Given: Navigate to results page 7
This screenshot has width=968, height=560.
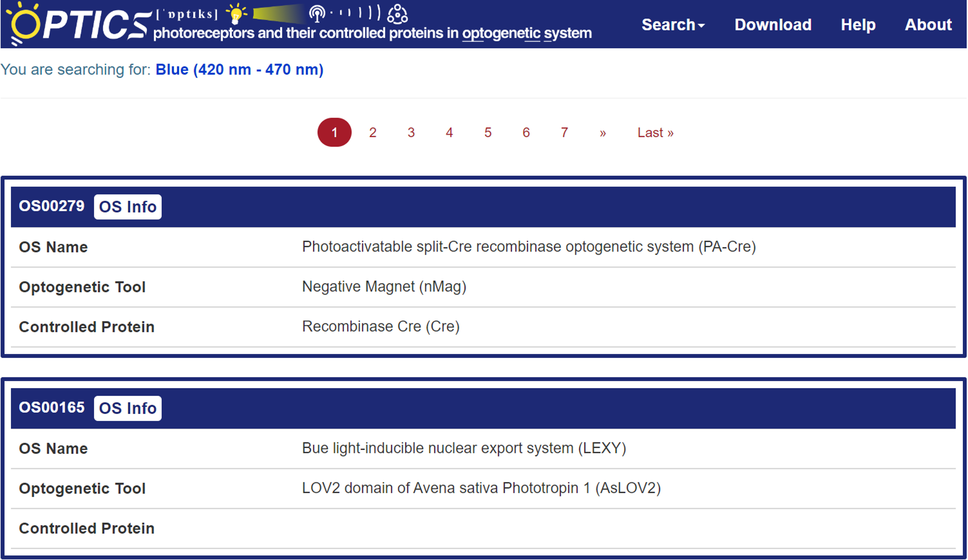Looking at the screenshot, I should [564, 133].
